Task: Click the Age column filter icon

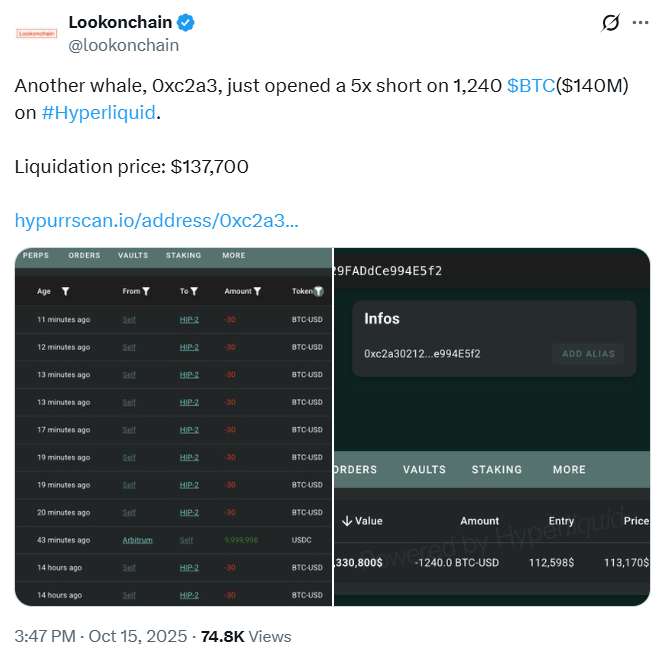Action: [x=65, y=291]
